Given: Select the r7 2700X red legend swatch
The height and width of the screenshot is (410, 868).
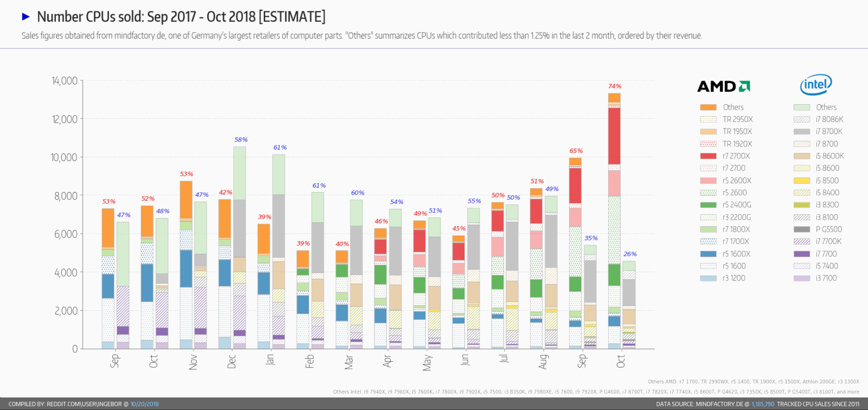Looking at the screenshot, I should click(708, 156).
